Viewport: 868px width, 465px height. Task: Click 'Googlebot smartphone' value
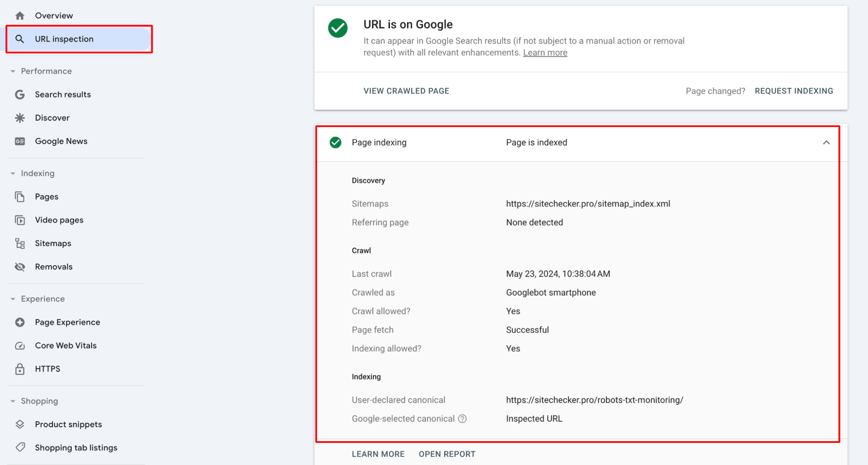(x=551, y=292)
